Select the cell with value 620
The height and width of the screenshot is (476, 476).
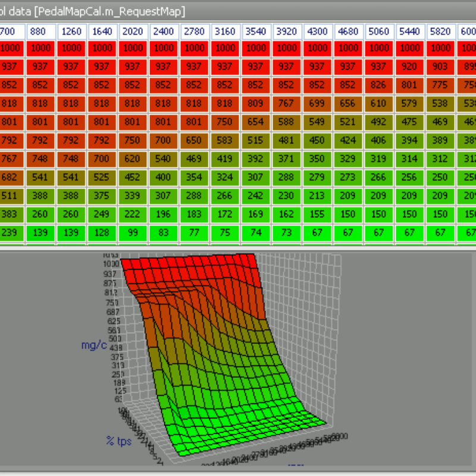tap(133, 159)
